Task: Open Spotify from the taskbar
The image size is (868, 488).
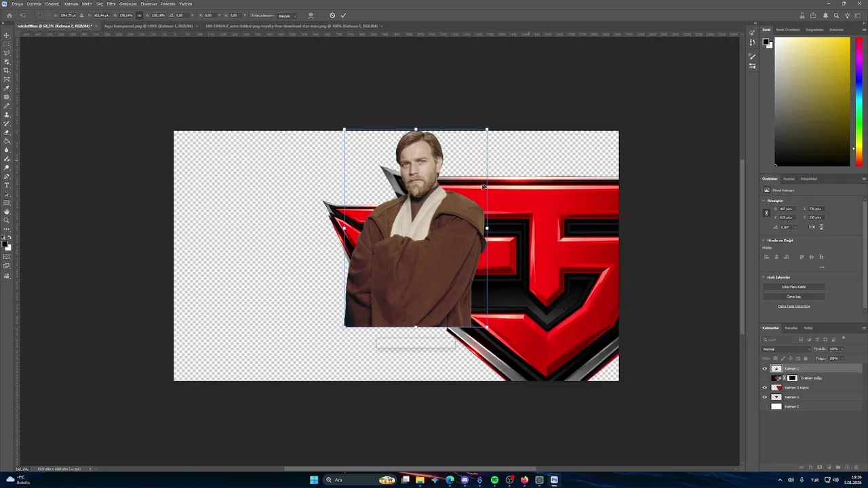Action: click(x=494, y=480)
